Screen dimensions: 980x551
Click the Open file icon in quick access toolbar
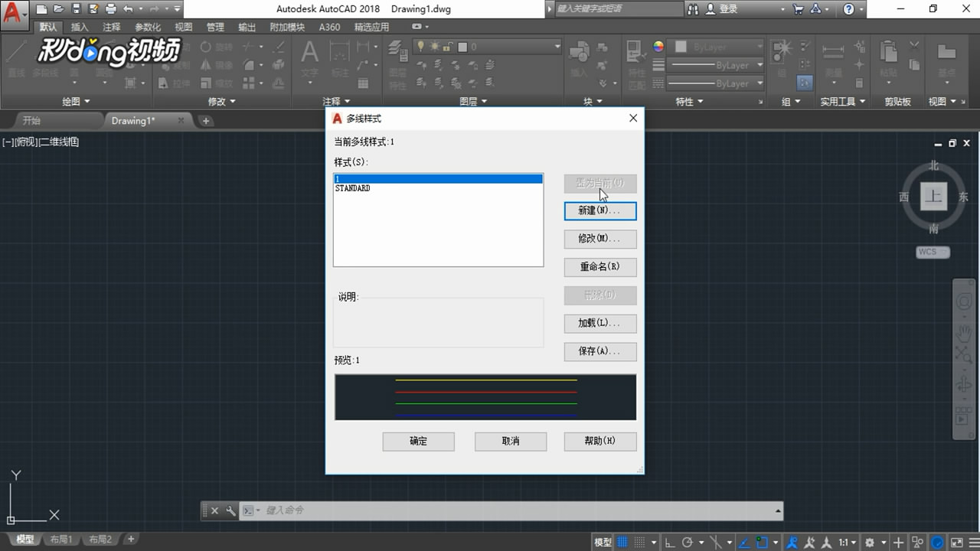(x=58, y=9)
